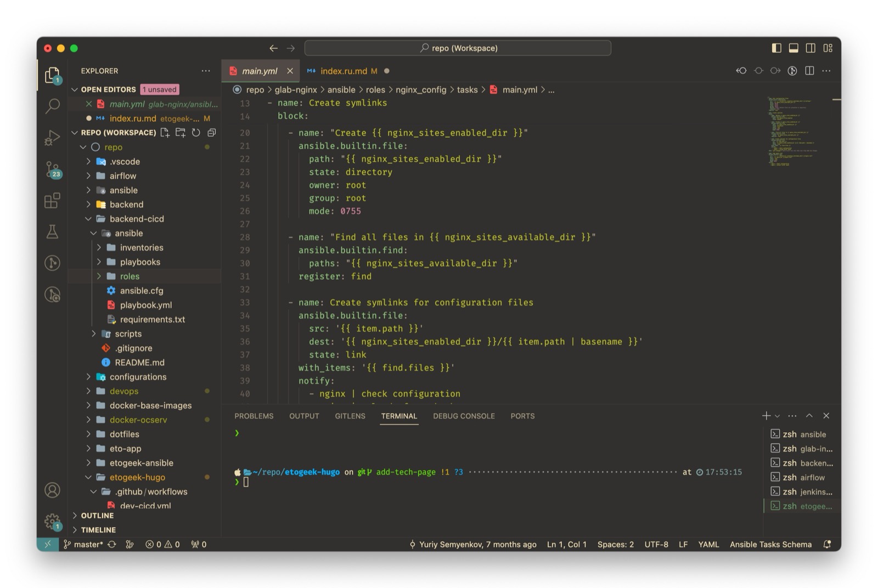
Task: Switch to the index.ru.md editor tab
Action: (344, 71)
